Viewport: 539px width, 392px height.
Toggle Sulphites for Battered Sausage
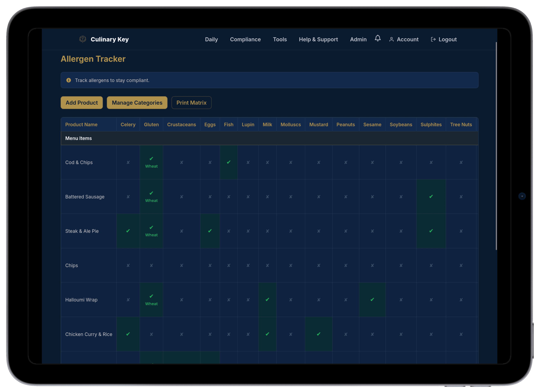pos(431,197)
